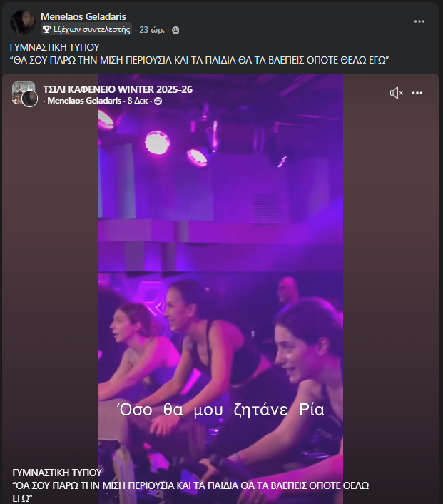This screenshot has height=504, width=443.
Task: Unmute the video sound
Action: (396, 93)
